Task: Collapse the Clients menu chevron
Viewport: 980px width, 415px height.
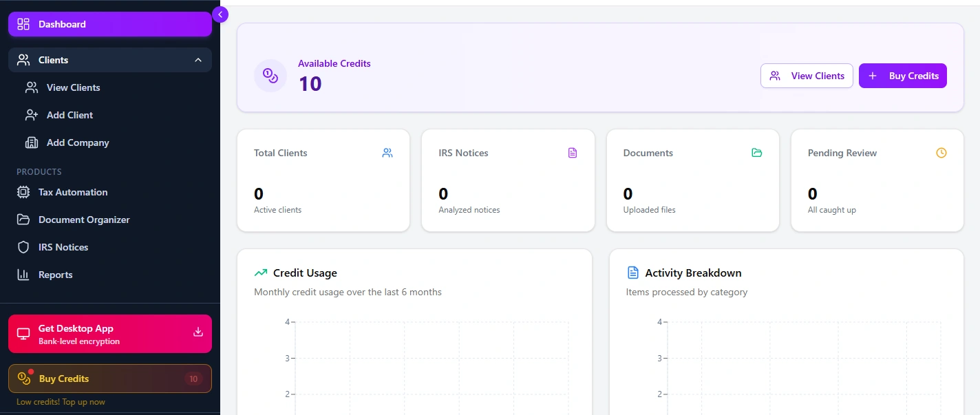Action: (198, 60)
